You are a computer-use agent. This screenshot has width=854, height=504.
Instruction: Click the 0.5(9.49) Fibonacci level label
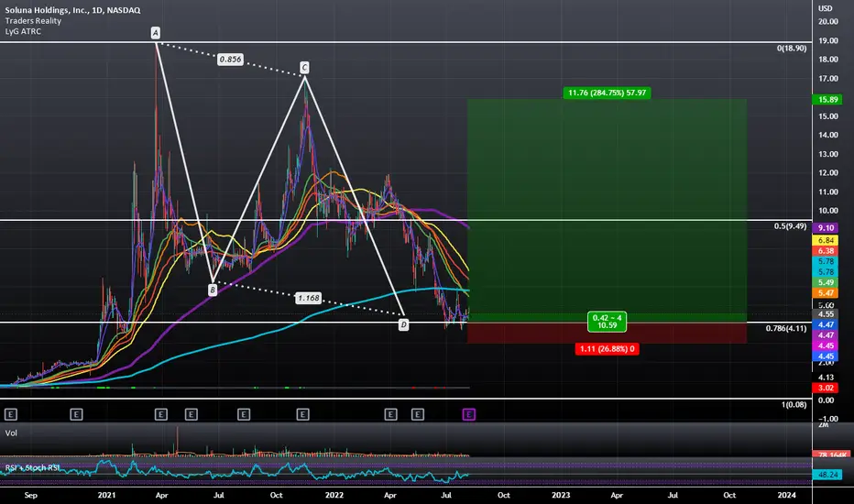pyautogui.click(x=790, y=225)
